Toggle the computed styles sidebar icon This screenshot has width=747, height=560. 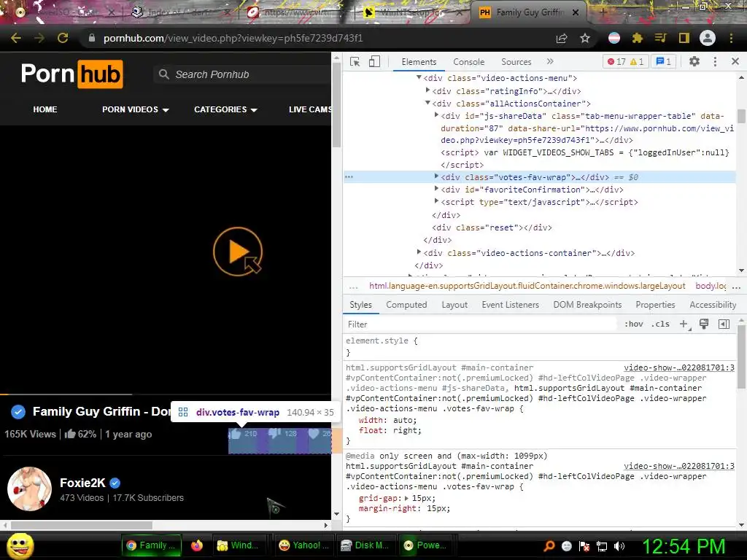tap(724, 324)
